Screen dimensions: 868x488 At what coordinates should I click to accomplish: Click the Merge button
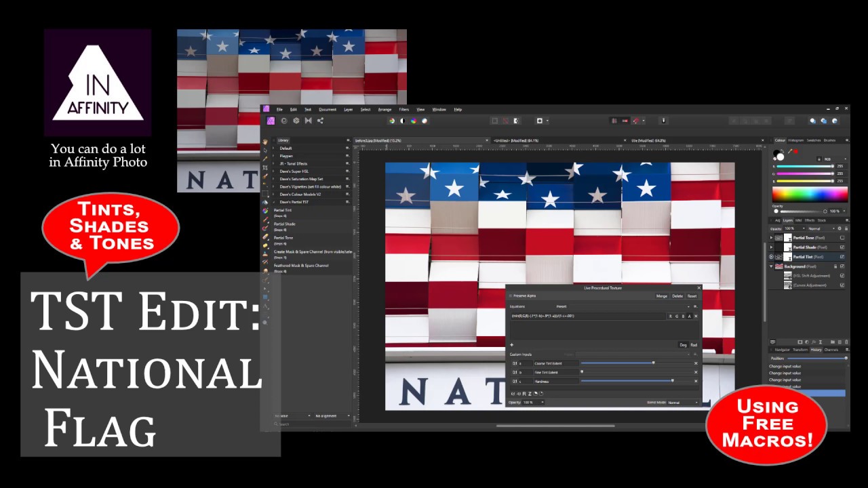click(662, 296)
